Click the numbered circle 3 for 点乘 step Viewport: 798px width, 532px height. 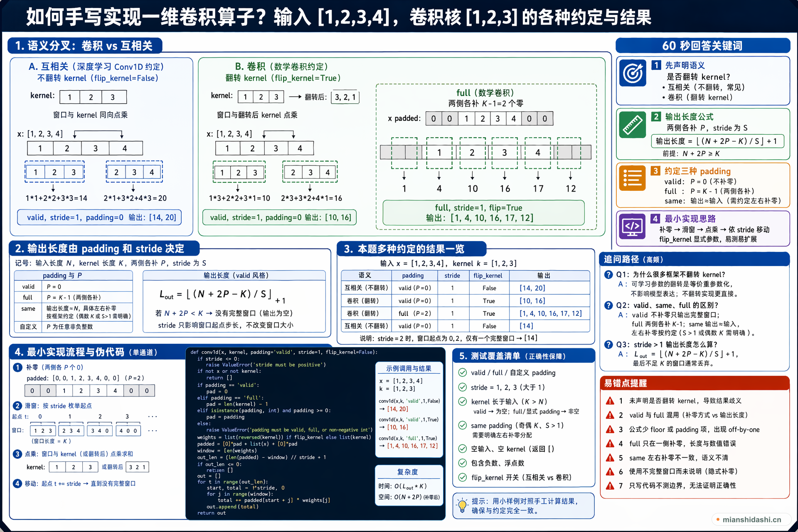pyautogui.click(x=17, y=454)
